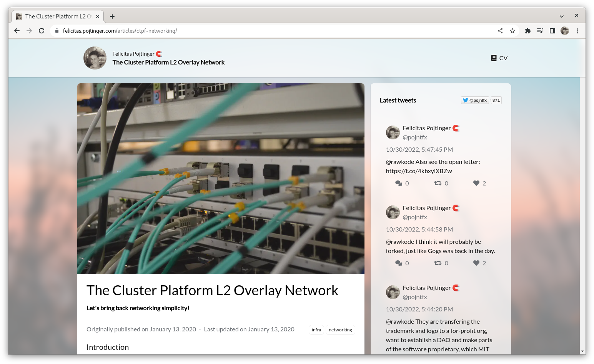This screenshot has height=364, width=594.
Task: Bookmark this page with the star icon
Action: coord(512,31)
